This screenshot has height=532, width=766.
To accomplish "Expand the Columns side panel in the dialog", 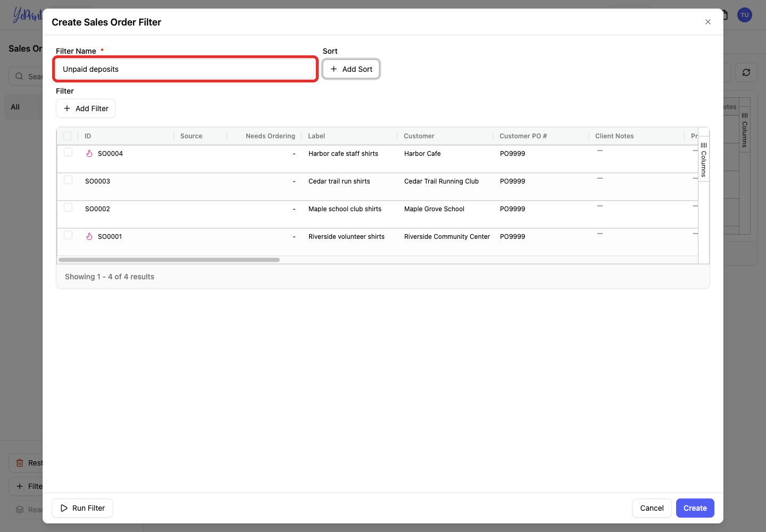I will (x=703, y=159).
